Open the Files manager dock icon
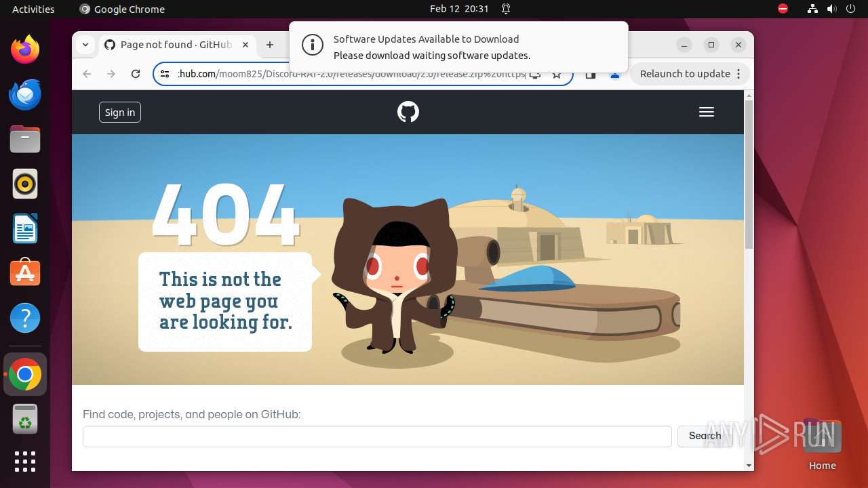This screenshot has height=488, width=868. click(25, 139)
